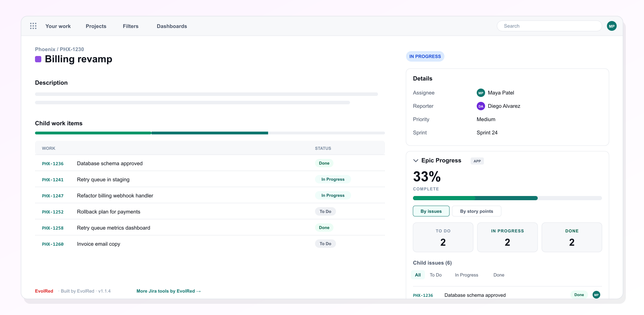Image resolution: width=644 pixels, height=315 pixels.
Task: Click the To Do status of Invoice email copy
Action: (x=325, y=244)
